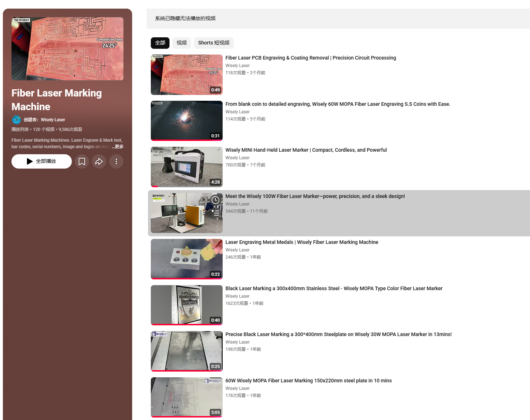The width and height of the screenshot is (530, 420).
Task: Open title 'Precise Black Laser Marking a 300*400mm Steelplate'
Action: pyautogui.click(x=339, y=334)
